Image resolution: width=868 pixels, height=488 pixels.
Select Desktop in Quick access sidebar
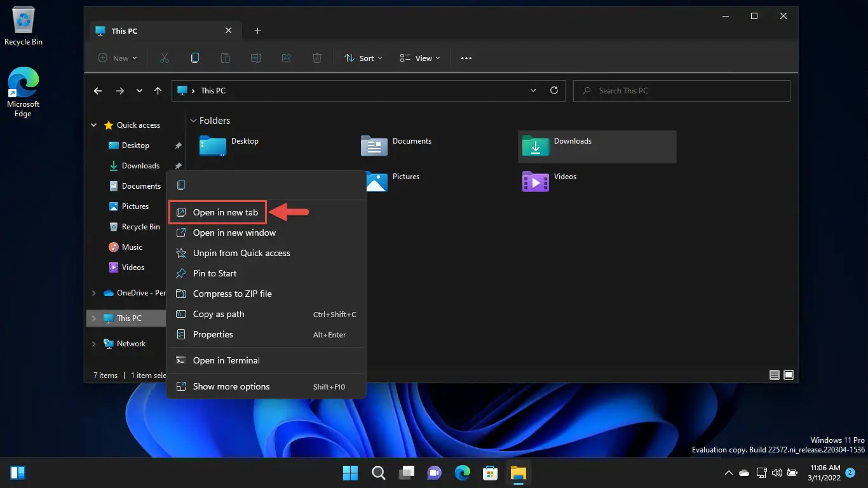pyautogui.click(x=135, y=146)
